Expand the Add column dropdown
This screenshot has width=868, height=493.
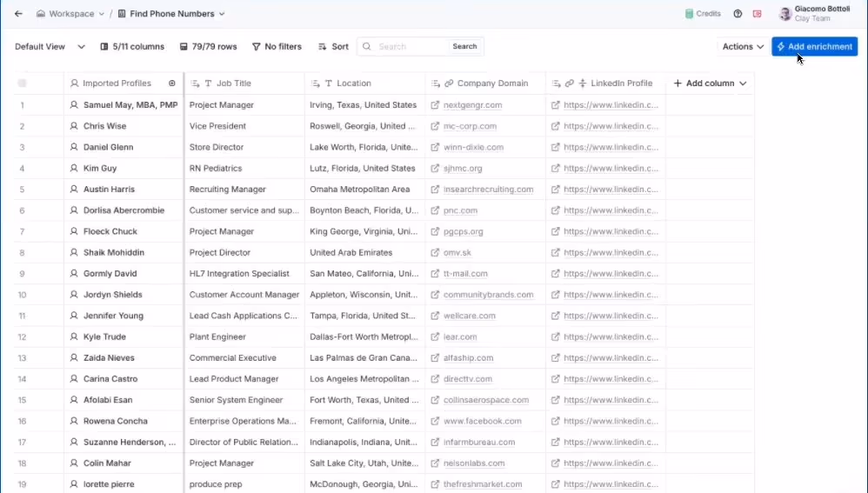(x=743, y=83)
